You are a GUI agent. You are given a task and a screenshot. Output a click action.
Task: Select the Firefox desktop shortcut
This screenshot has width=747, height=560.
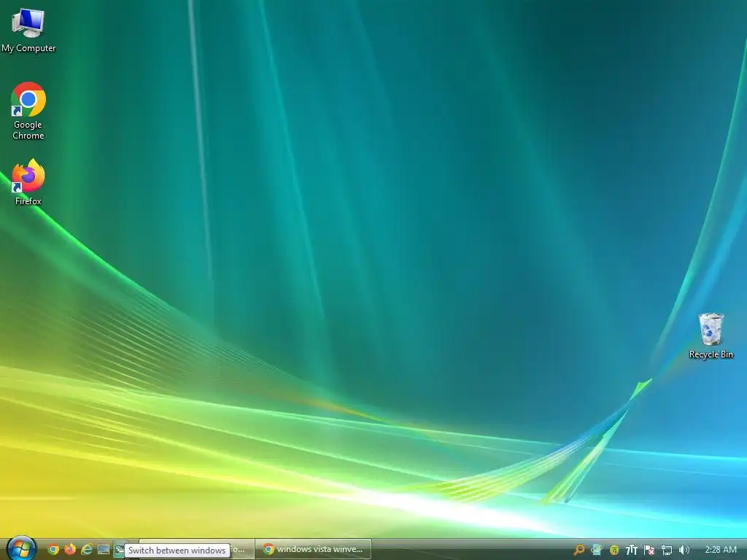(28, 182)
